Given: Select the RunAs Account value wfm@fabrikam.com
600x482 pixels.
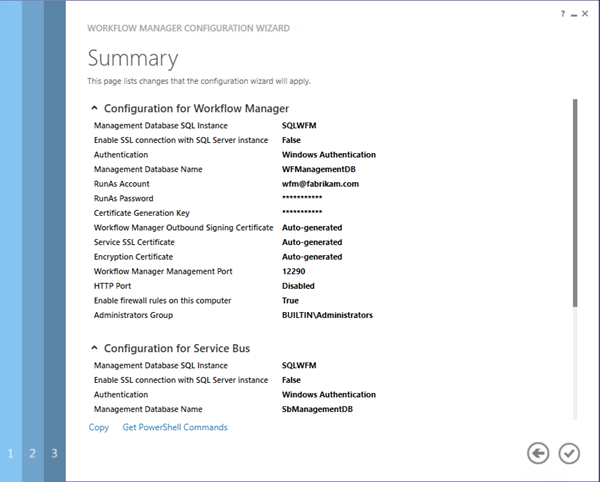Looking at the screenshot, I should point(318,184).
